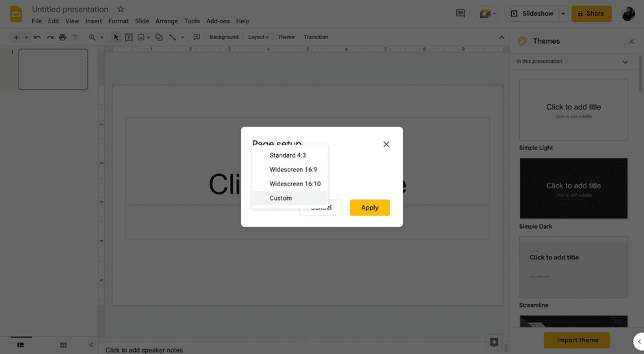Viewport: 644px width, 354px height.
Task: Click the Import theme button
Action: (577, 340)
